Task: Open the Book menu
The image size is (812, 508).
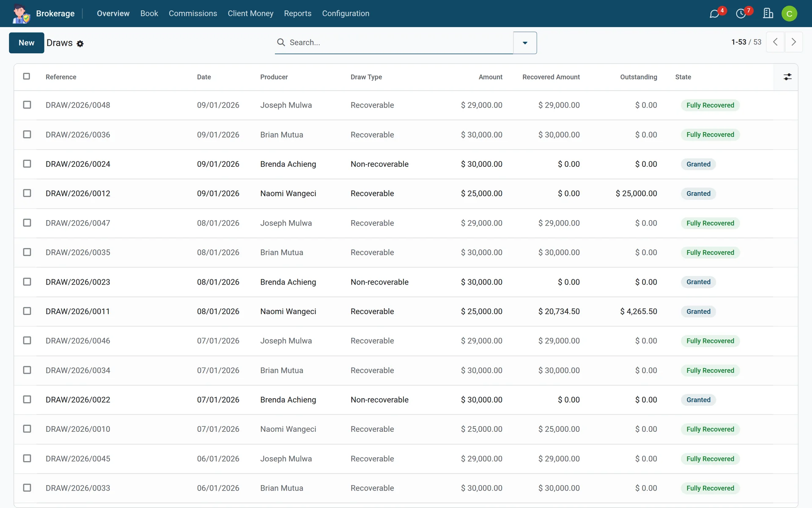Action: click(149, 14)
